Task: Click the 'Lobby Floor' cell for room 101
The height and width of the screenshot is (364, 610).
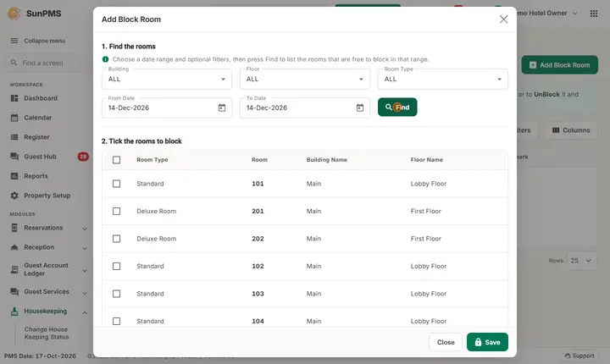Action: point(429,184)
